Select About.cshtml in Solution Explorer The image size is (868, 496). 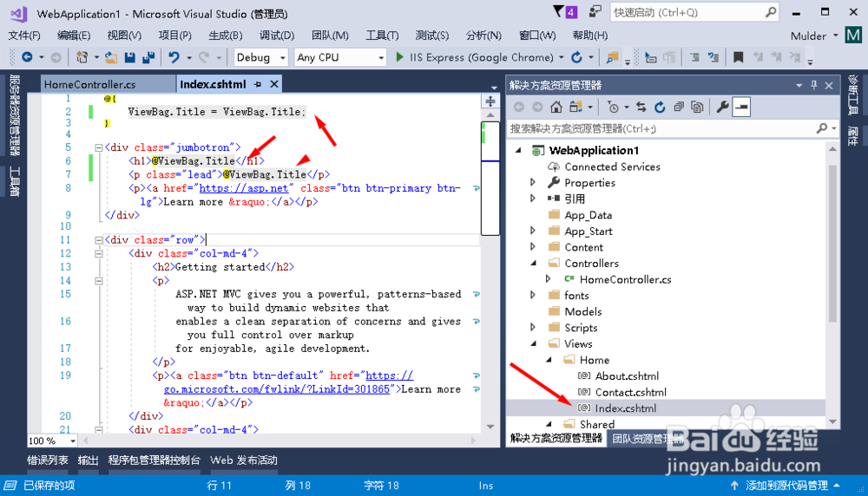[627, 376]
